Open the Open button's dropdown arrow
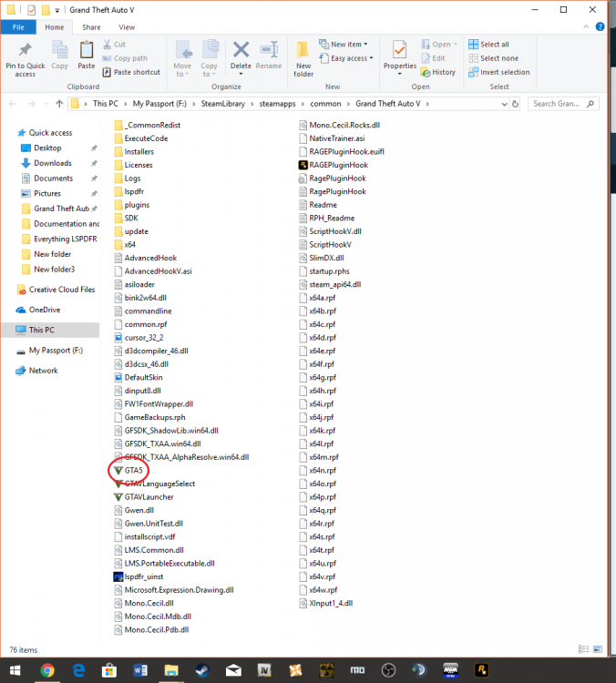The height and width of the screenshot is (683, 616). pyautogui.click(x=456, y=45)
